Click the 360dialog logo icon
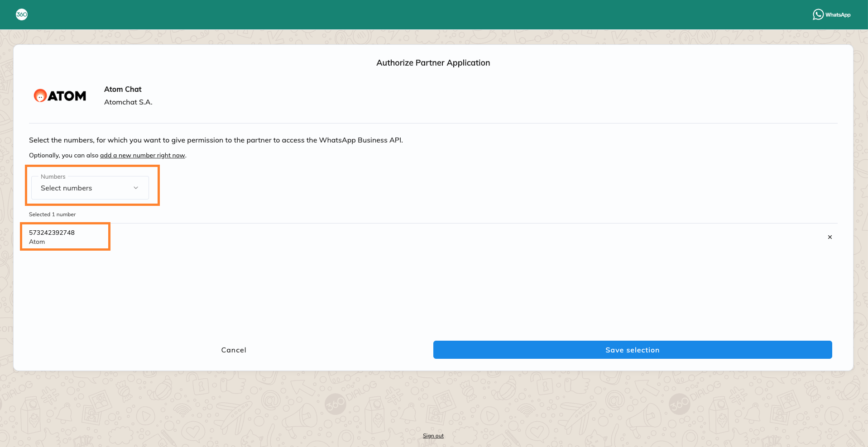Image resolution: width=868 pixels, height=447 pixels. (22, 14)
